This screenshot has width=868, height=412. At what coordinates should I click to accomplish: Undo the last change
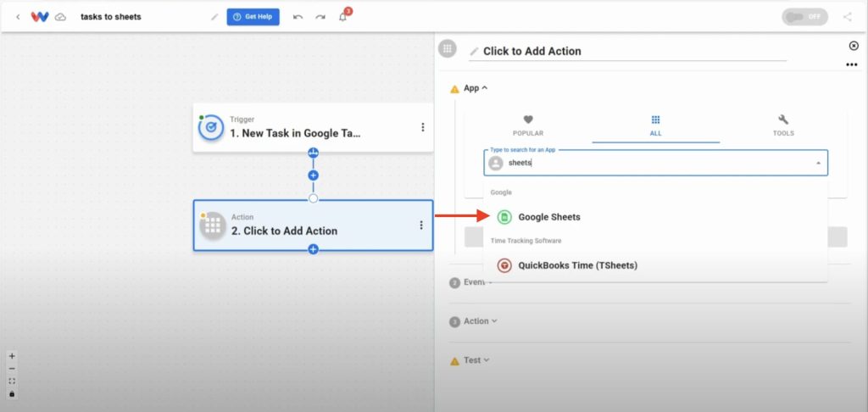[x=298, y=17]
